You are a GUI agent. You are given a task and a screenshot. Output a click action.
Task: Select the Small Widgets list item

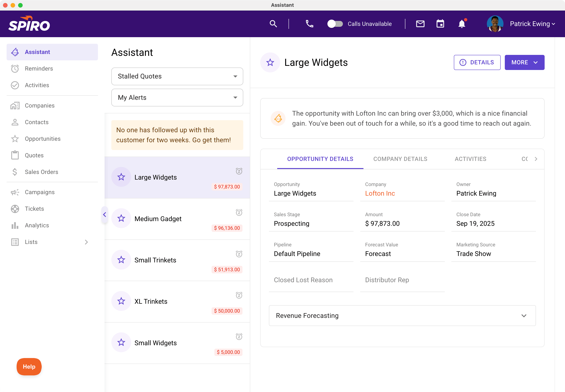click(x=177, y=343)
